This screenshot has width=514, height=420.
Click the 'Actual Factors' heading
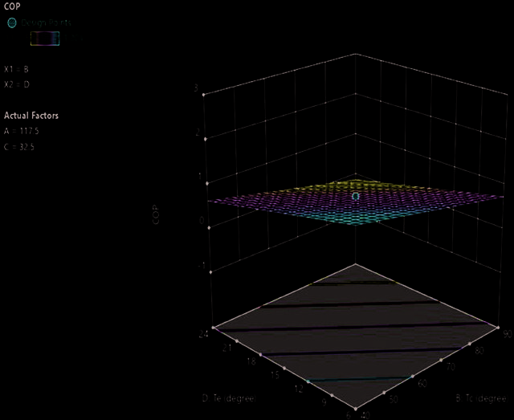pyautogui.click(x=31, y=116)
